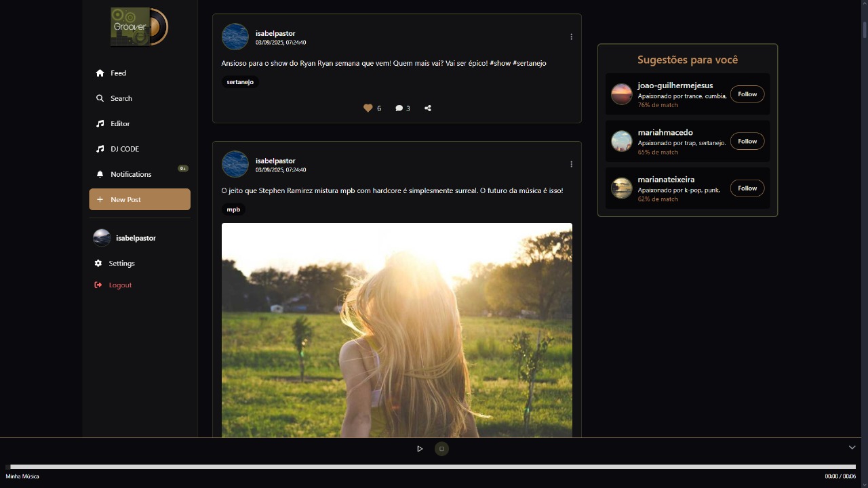
Task: Click the Logout icon in the sidebar
Action: pos(98,285)
